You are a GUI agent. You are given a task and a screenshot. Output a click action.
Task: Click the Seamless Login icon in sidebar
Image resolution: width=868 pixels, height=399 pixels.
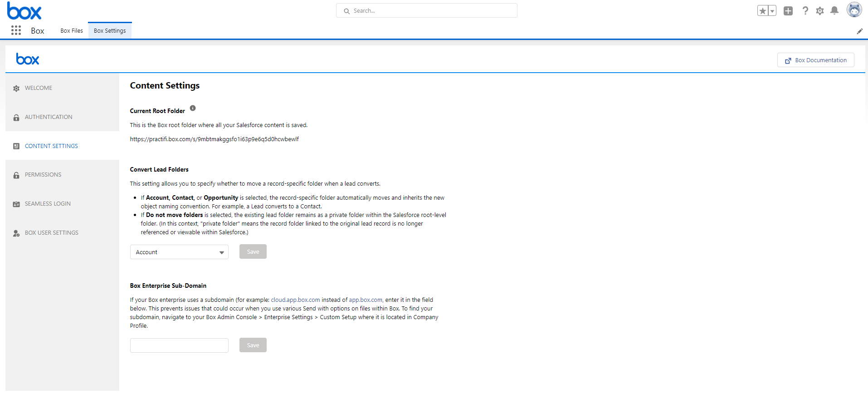point(16,204)
